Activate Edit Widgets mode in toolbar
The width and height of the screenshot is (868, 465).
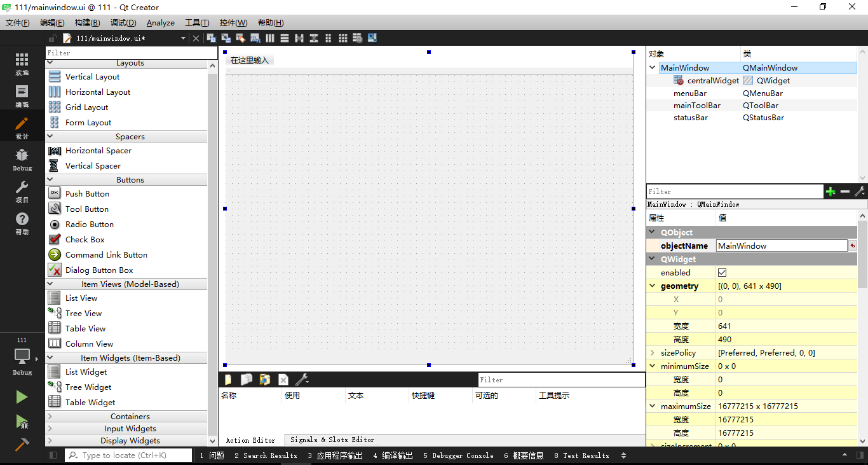pyautogui.click(x=211, y=38)
